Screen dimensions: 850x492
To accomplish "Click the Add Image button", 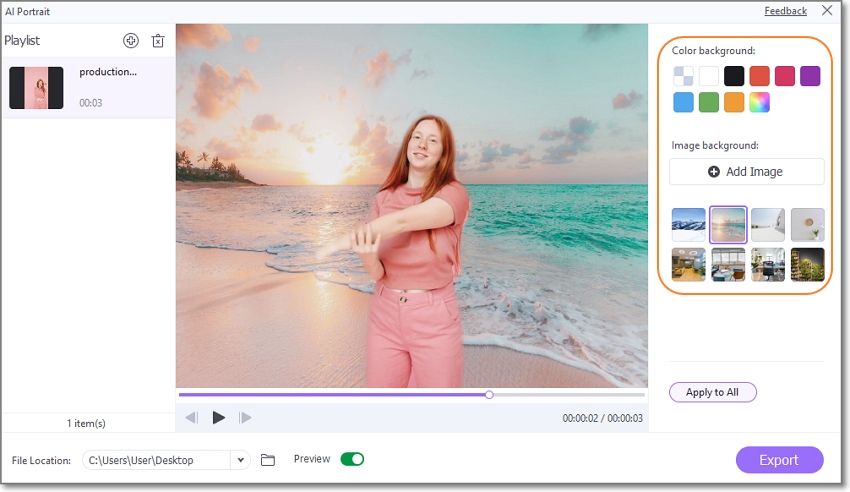I will (746, 172).
